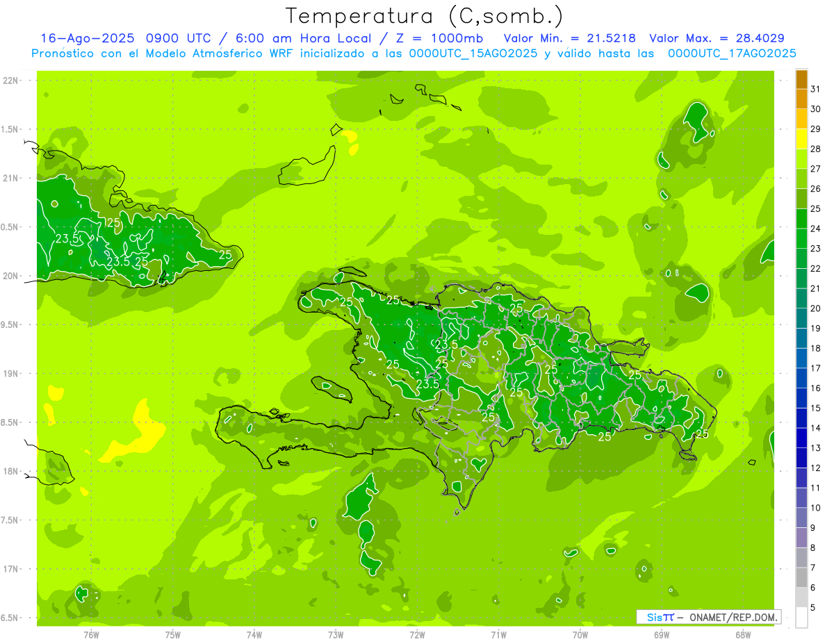This screenshot has width=834, height=644.
Task: Click the '76W' longitude label
Action: click(91, 635)
